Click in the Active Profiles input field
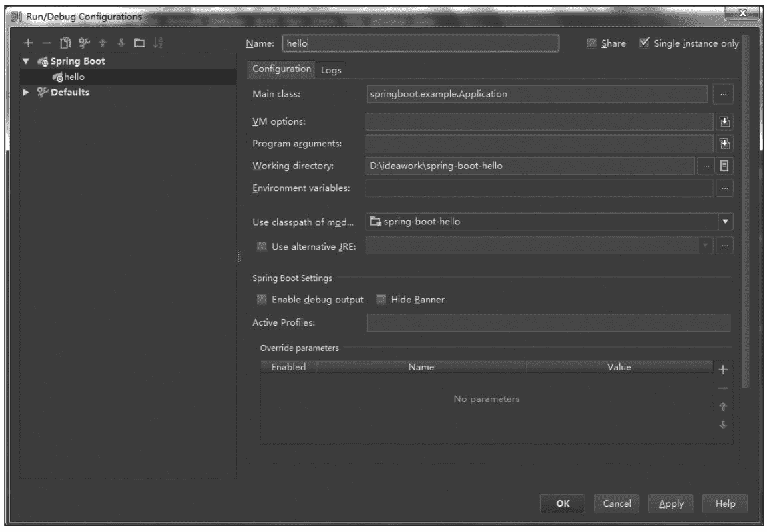 click(x=547, y=323)
